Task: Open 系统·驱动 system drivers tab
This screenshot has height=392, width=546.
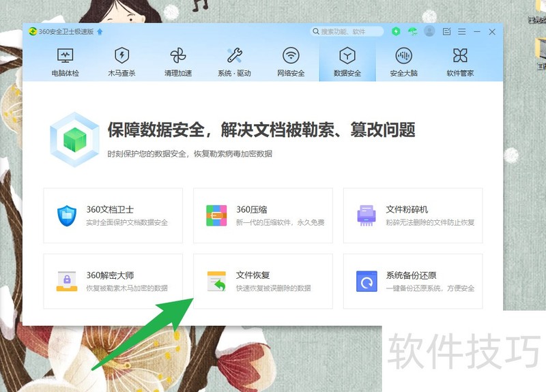Action: (x=234, y=62)
